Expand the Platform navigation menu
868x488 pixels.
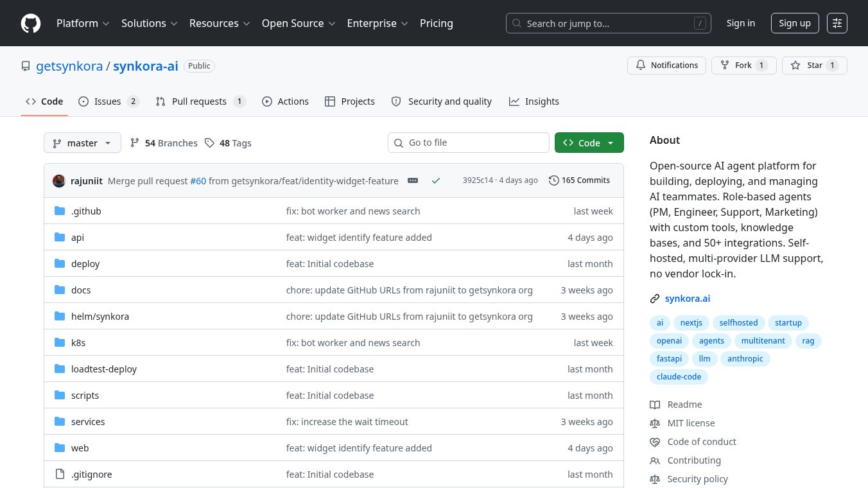[x=83, y=23]
